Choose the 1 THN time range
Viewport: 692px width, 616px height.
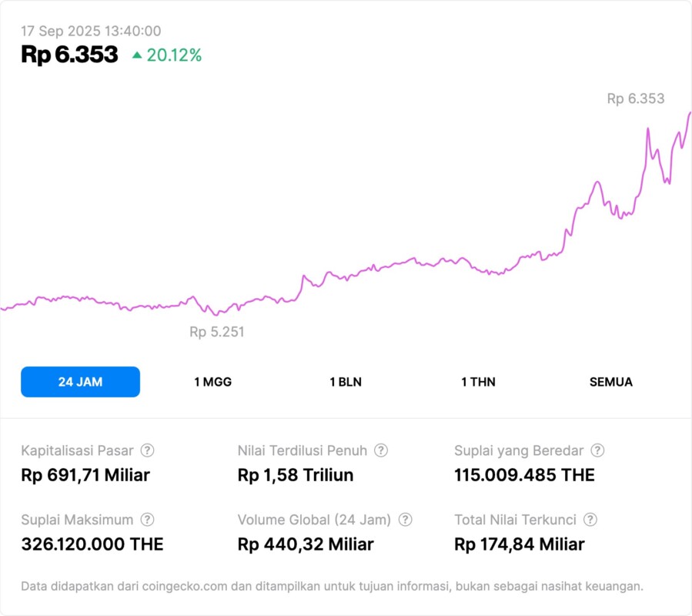[x=478, y=382]
